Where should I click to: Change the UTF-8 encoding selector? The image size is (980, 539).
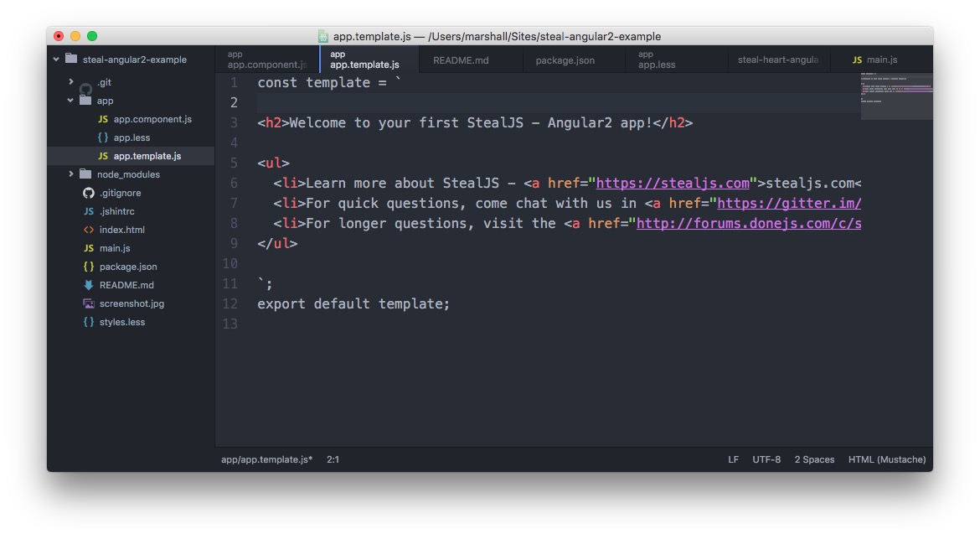click(x=766, y=459)
